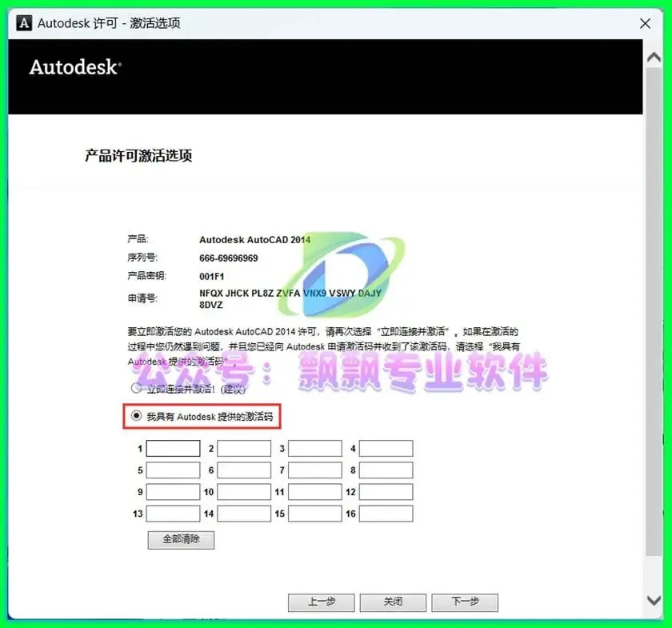Image resolution: width=672 pixels, height=628 pixels.
Task: Click activation code field 10
Action: coord(244,492)
